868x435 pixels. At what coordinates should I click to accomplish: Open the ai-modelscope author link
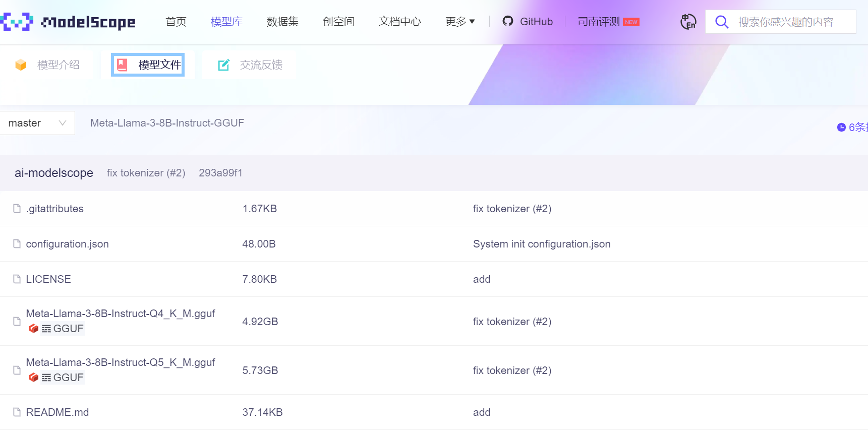click(x=54, y=173)
